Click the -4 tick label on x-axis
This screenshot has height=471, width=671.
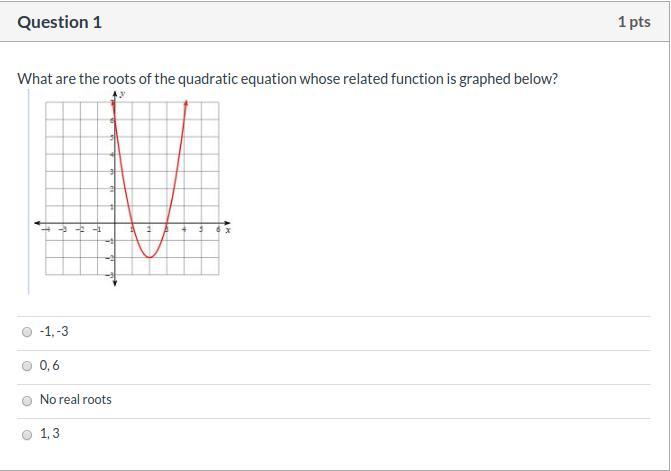[x=46, y=230]
